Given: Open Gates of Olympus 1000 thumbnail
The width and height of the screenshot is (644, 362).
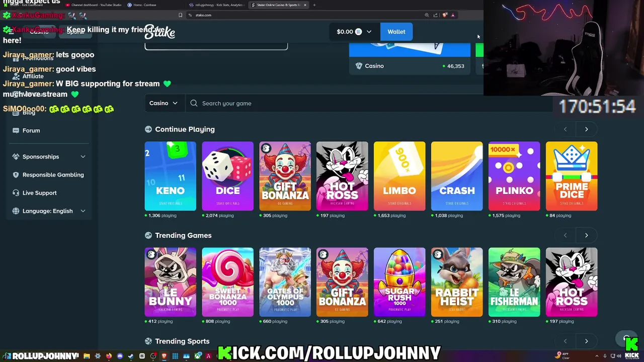Looking at the screenshot, I should pos(285,282).
